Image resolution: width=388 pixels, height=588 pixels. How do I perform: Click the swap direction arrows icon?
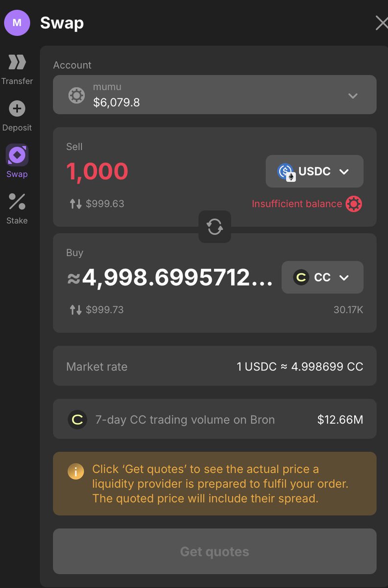pos(215,226)
